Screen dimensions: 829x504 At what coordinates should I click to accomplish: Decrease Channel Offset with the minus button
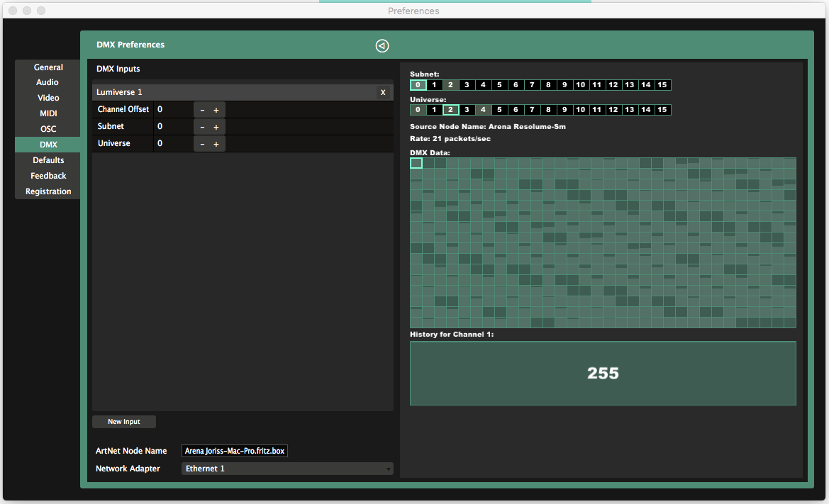pos(202,110)
